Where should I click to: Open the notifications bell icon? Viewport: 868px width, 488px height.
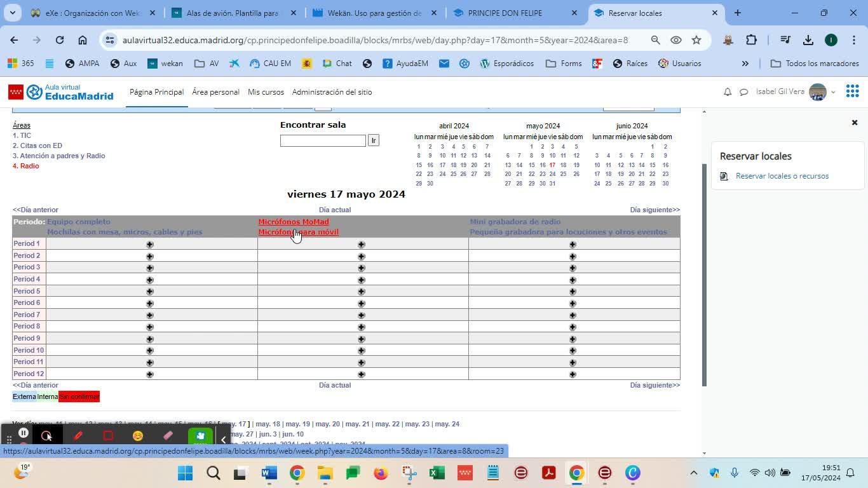[x=728, y=92]
